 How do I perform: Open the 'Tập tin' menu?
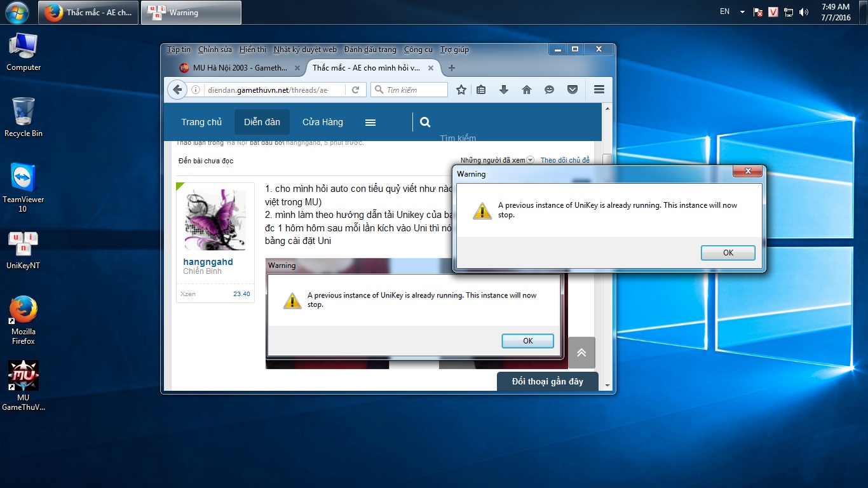tap(179, 50)
